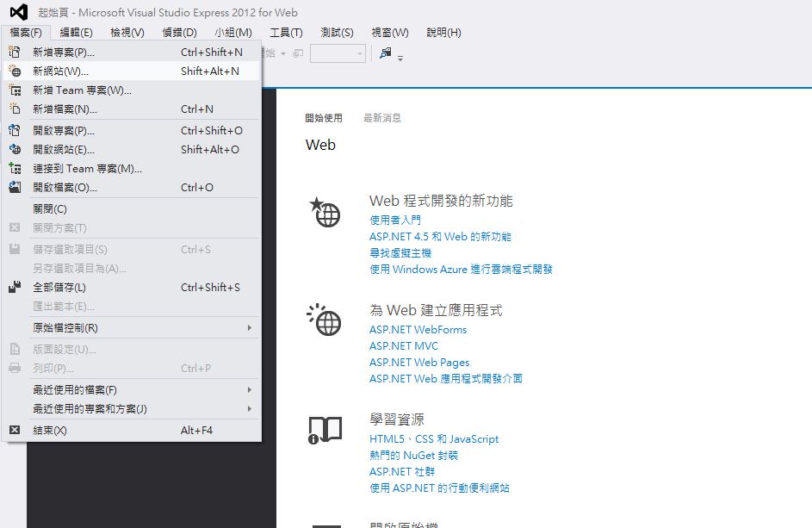Screen dimensions: 812x528
Task: Click the globe icon beside 新網站(W)
Action: click(15, 71)
